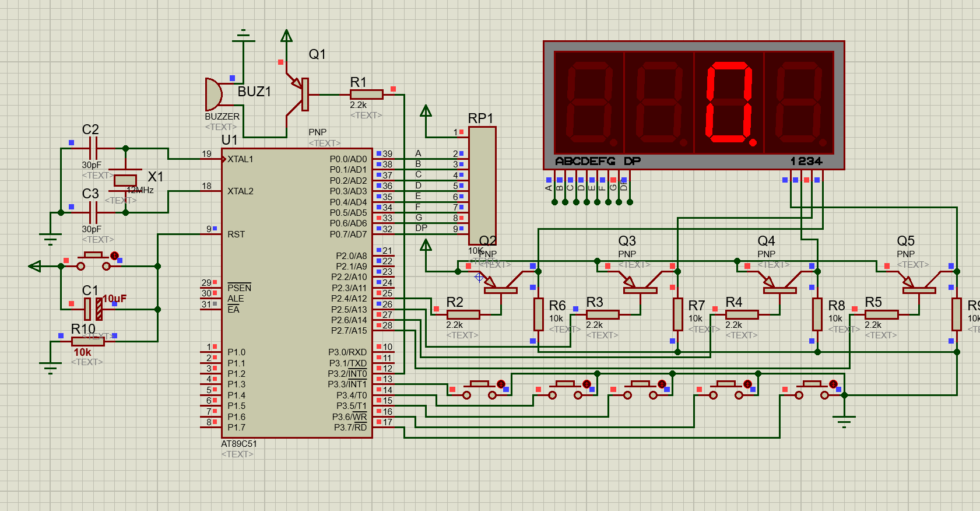This screenshot has height=511, width=980.
Task: Click the ABCDEFG DP display label
Action: (x=598, y=161)
